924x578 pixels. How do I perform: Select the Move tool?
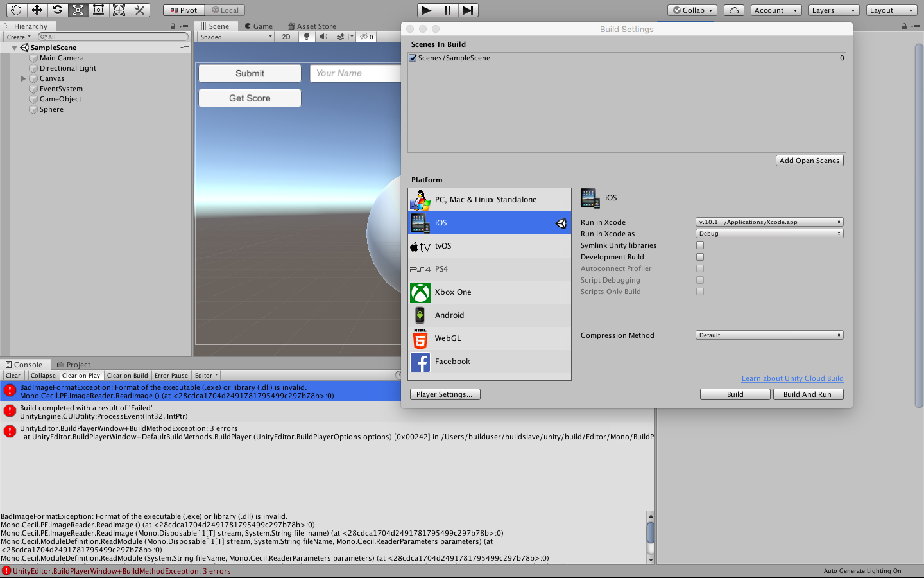[x=37, y=10]
